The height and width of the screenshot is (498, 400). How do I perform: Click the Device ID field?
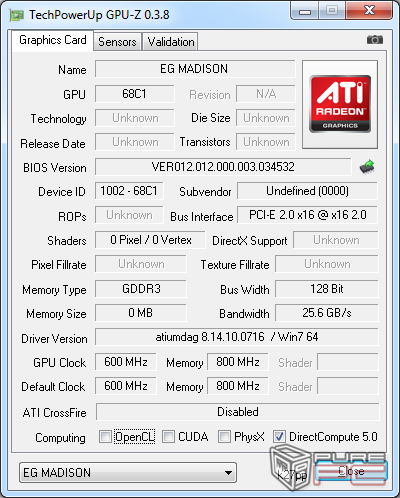coord(129,191)
